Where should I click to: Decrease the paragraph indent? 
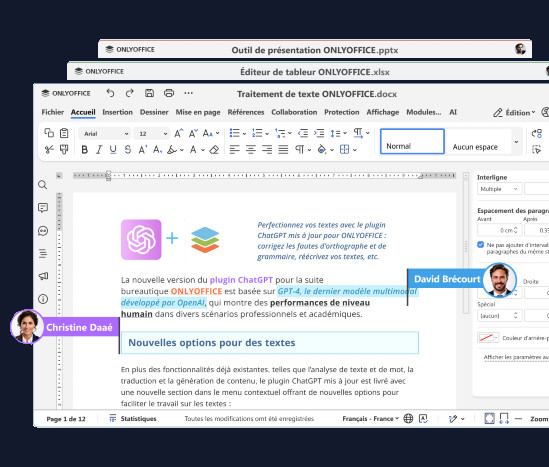point(303,133)
